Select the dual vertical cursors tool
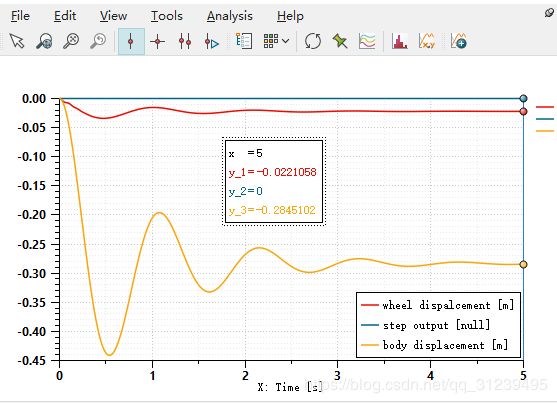The width and height of the screenshot is (557, 403). 185,41
